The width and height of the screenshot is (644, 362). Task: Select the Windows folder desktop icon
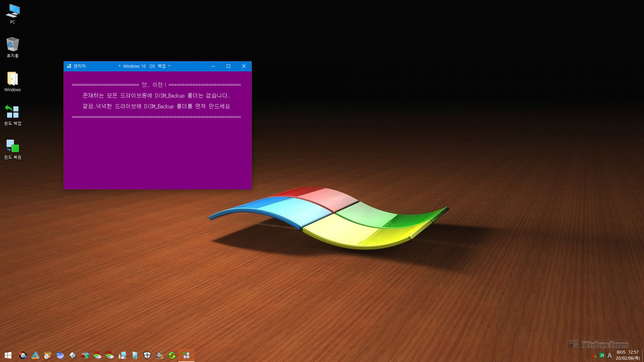[12, 81]
